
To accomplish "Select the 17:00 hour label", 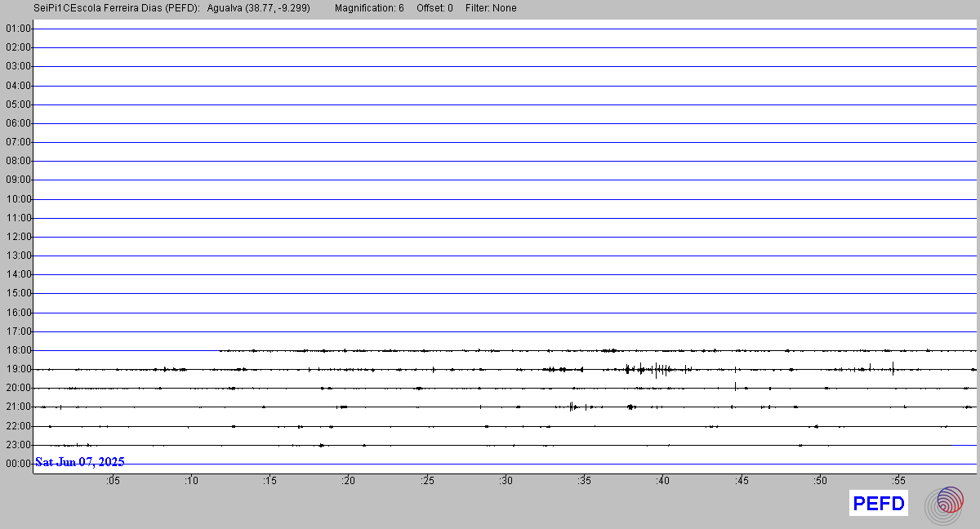I will [x=18, y=331].
